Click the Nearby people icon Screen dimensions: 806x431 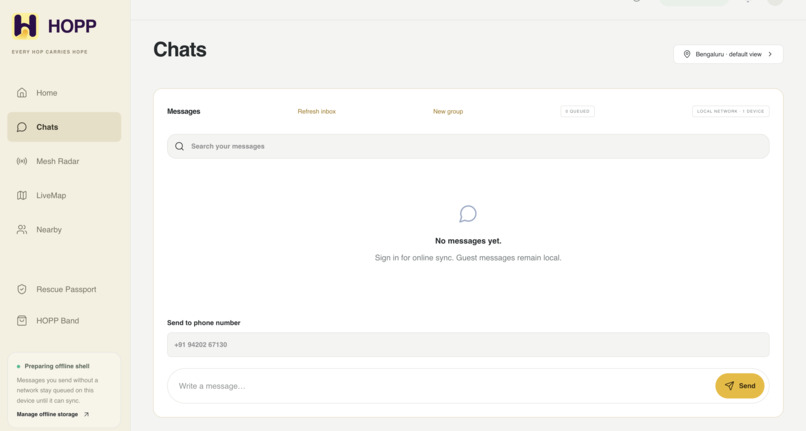coord(22,229)
